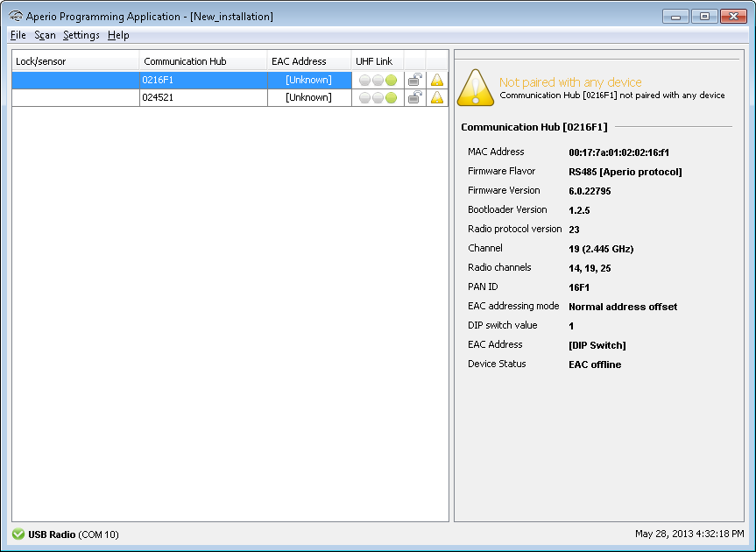Click the padlock icon in row 024521
Viewport: 756px width, 552px height.
[414, 97]
